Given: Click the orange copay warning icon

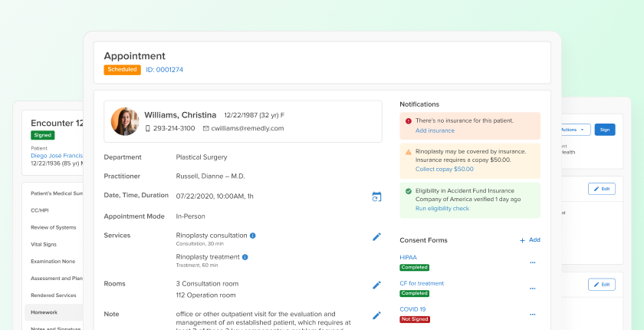Looking at the screenshot, I should pos(408,153).
